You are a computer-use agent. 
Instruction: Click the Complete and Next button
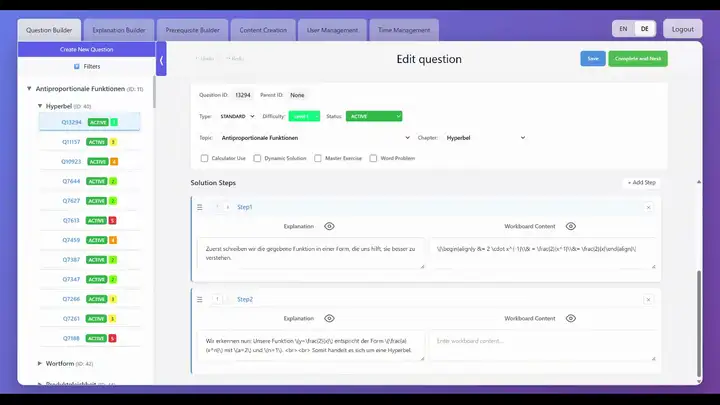tap(638, 59)
